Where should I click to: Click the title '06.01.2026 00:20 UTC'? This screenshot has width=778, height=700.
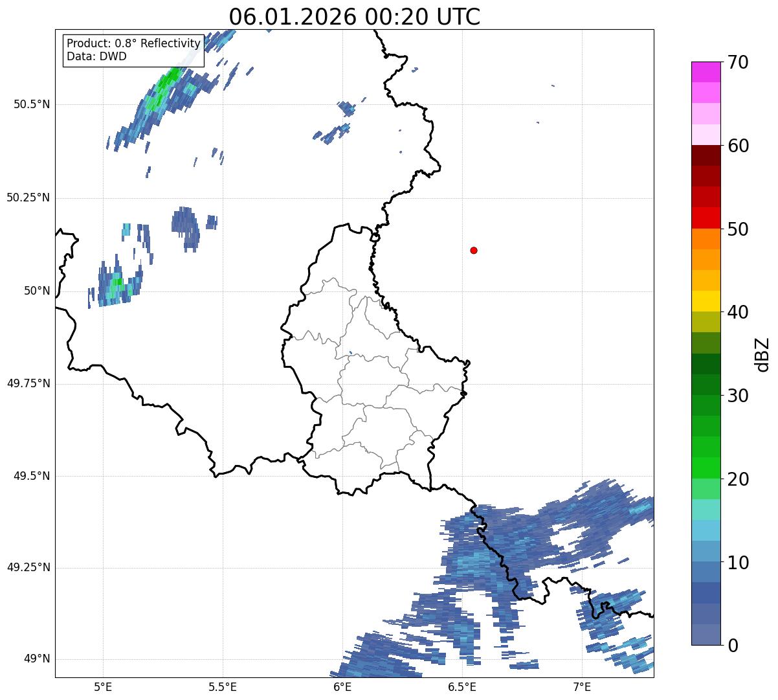click(x=355, y=17)
